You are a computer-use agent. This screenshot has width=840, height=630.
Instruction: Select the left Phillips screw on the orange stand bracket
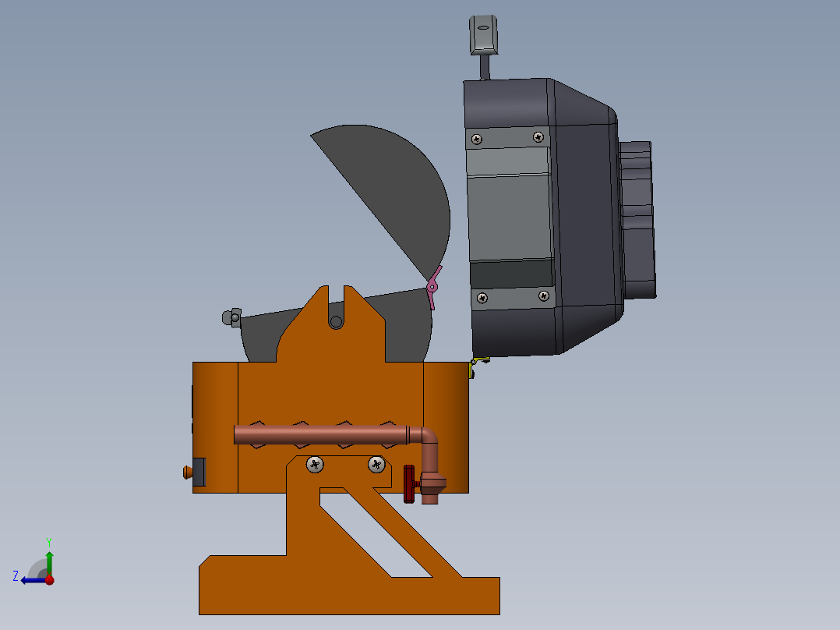pos(315,465)
